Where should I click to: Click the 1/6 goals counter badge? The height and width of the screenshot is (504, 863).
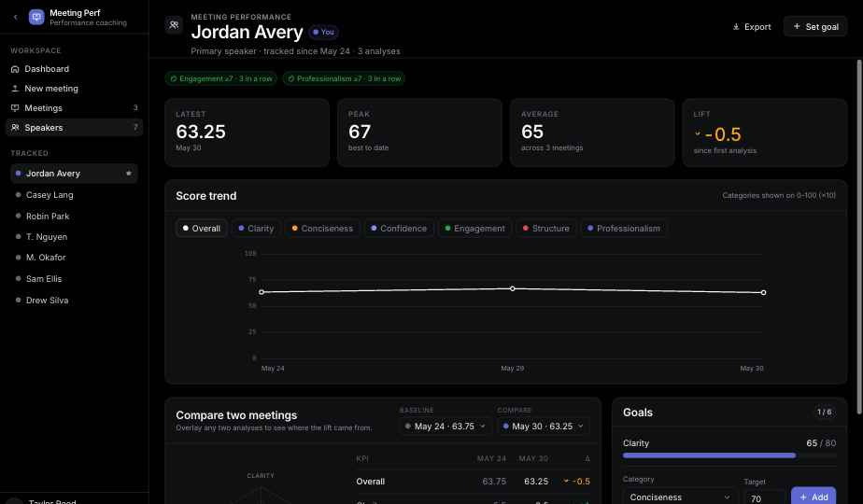[x=824, y=413]
